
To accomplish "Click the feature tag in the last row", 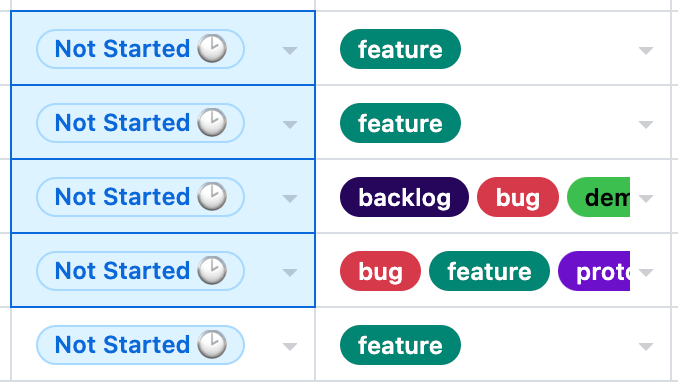I will 400,345.
